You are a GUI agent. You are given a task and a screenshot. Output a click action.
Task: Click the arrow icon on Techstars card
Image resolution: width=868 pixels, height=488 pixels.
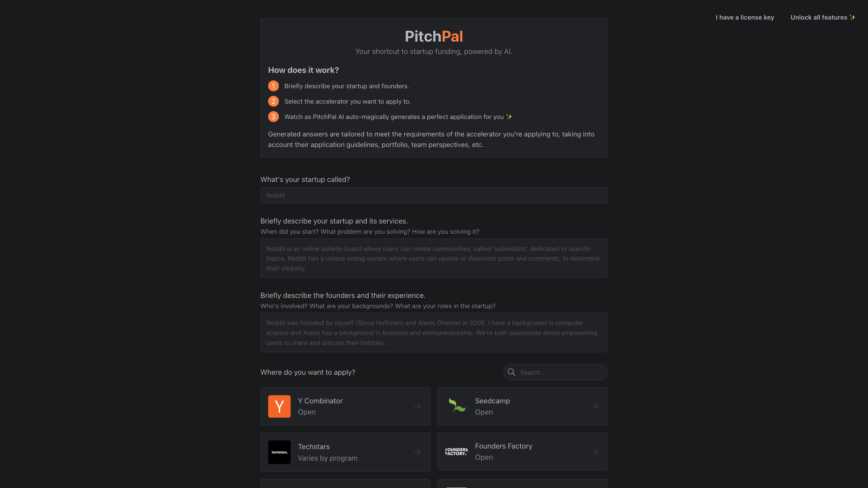417,452
